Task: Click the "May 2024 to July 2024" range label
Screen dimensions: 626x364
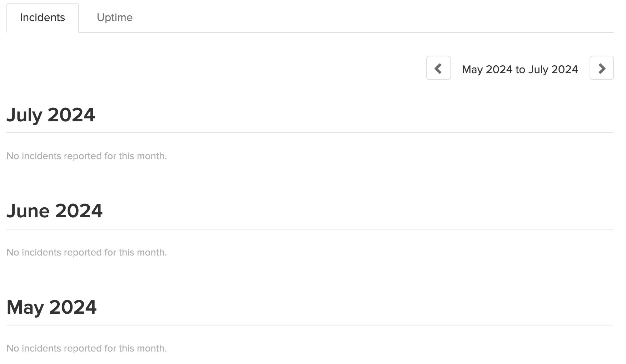Action: coord(520,69)
